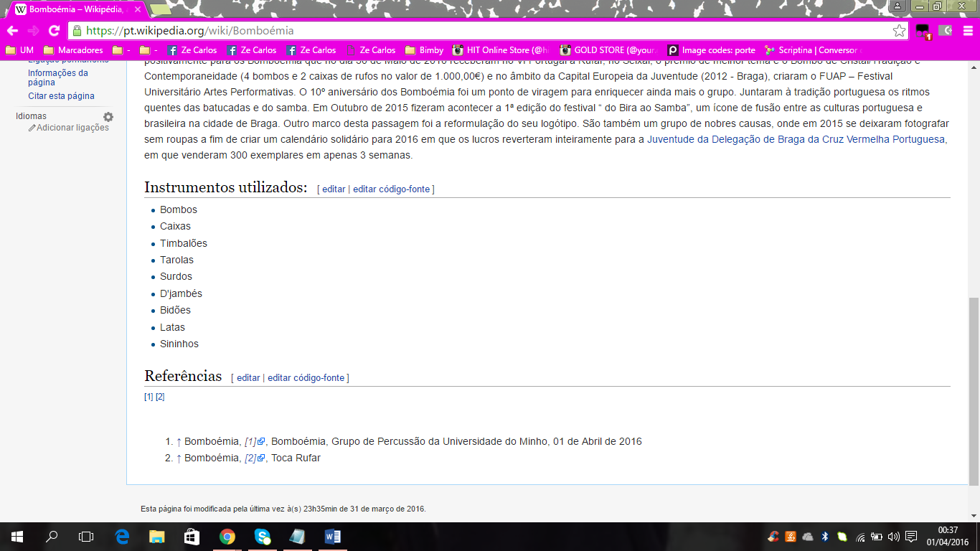Open Microsoft Word from the taskbar

click(x=332, y=537)
